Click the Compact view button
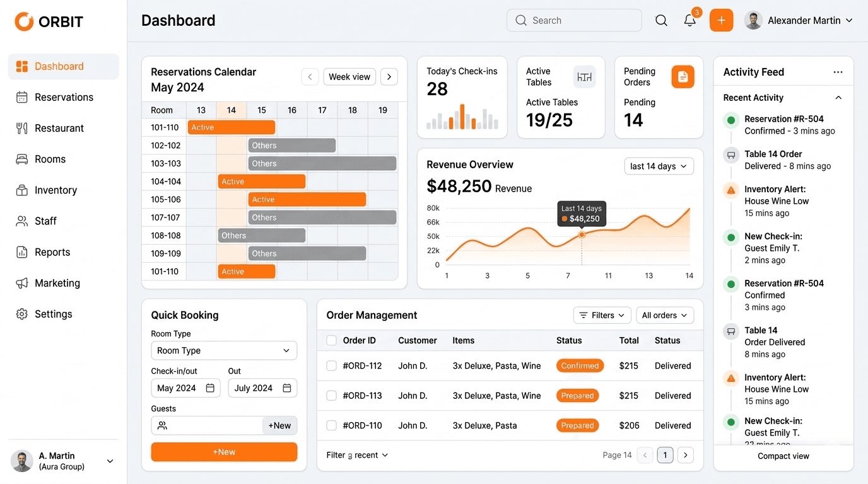This screenshot has width=868, height=484. coord(783,456)
